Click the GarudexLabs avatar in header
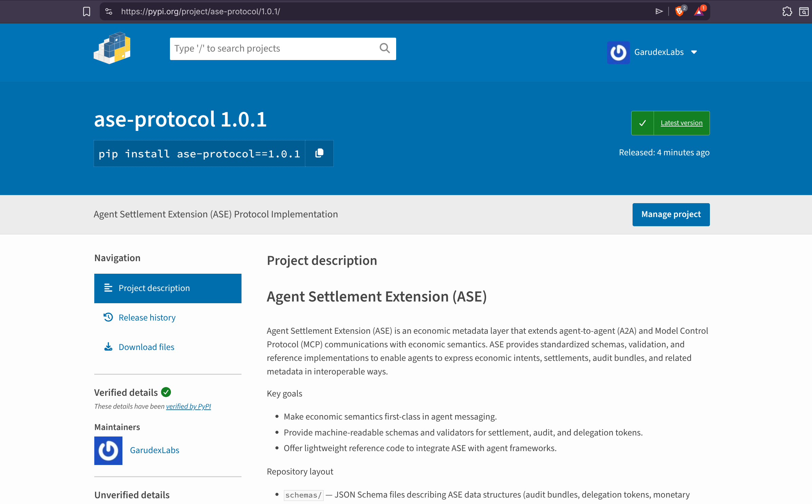This screenshot has height=504, width=812. (618, 52)
